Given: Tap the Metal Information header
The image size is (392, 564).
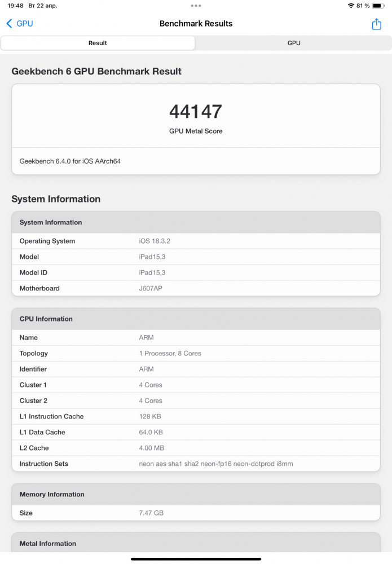Looking at the screenshot, I should click(x=196, y=543).
